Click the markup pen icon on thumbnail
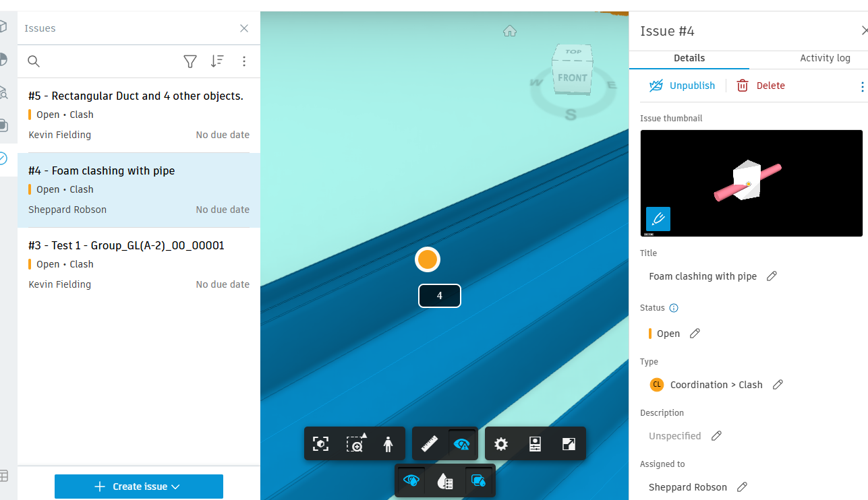868x500 pixels. point(658,219)
